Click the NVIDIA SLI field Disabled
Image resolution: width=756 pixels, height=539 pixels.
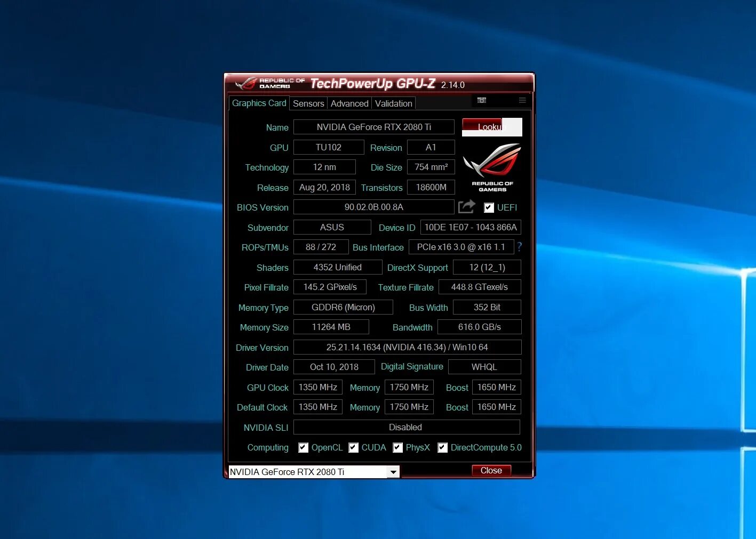407,427
